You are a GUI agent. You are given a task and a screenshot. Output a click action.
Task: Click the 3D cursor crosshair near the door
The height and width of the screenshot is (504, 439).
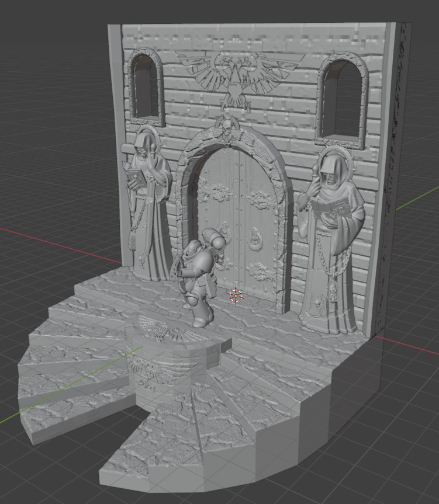point(236,296)
